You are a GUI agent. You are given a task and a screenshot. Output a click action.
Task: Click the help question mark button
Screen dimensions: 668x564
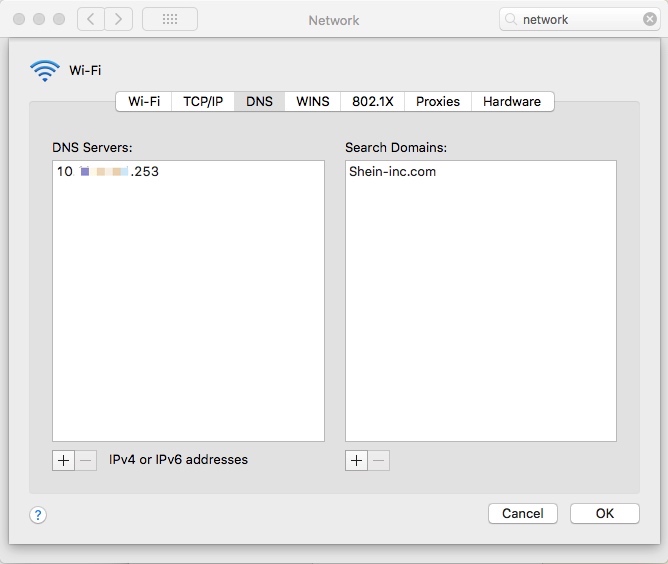[x=38, y=515]
